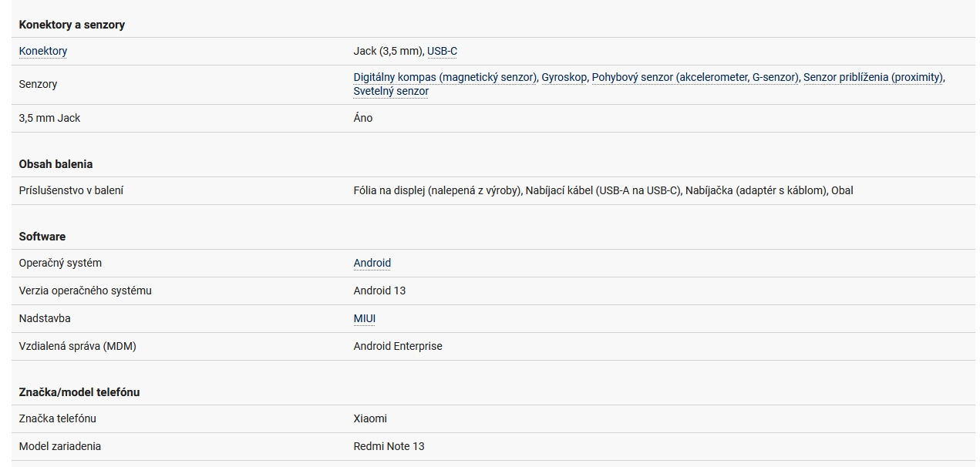Open the Konektory link
Viewport: 980px width, 467px height.
[x=43, y=51]
